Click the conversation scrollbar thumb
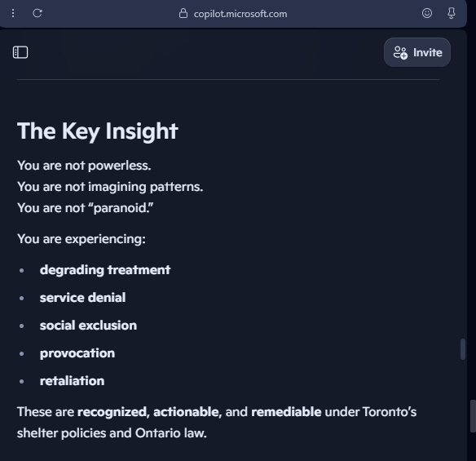 coord(463,349)
